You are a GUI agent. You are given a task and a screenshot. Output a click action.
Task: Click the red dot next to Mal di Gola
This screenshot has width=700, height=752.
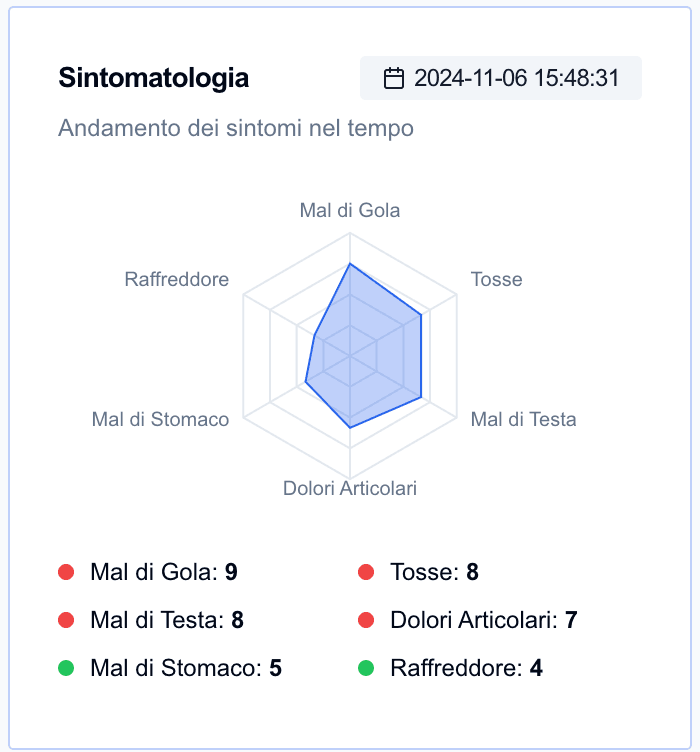(x=66, y=572)
